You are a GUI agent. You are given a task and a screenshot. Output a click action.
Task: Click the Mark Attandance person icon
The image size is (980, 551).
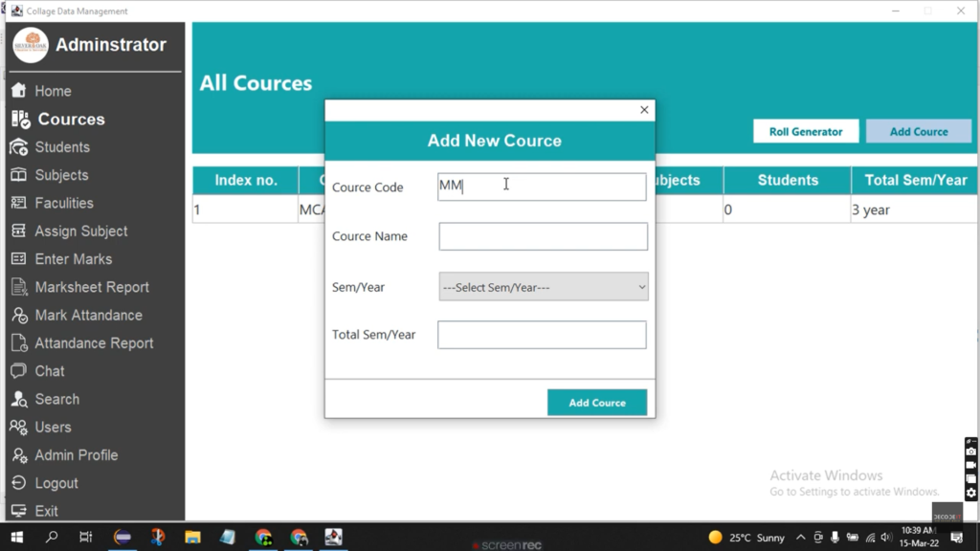click(19, 315)
